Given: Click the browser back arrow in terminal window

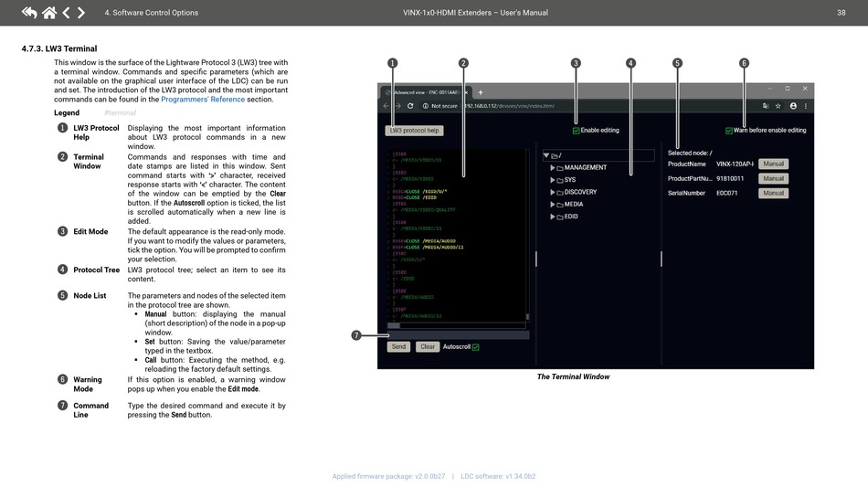Looking at the screenshot, I should click(386, 106).
